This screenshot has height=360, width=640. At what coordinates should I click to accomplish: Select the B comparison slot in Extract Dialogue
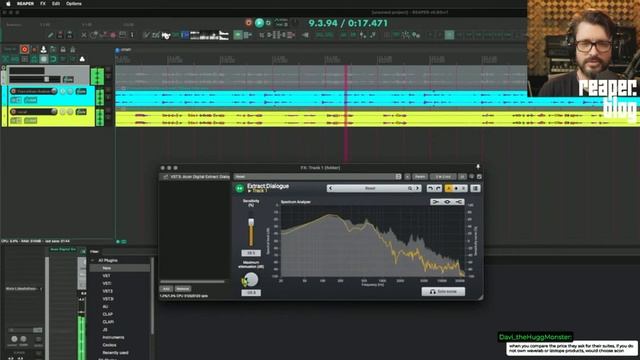(463, 188)
